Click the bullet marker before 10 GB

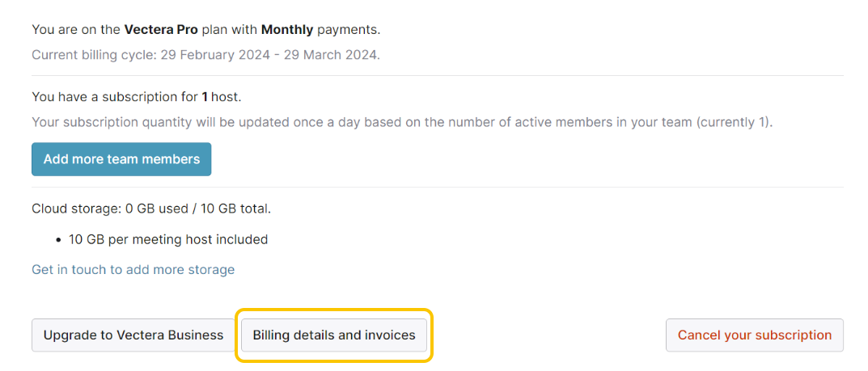58,241
